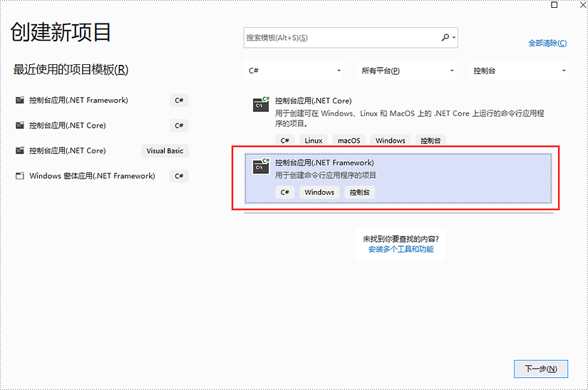Click icon of recent Visual Basic console template
588x390 pixels.
tap(20, 150)
